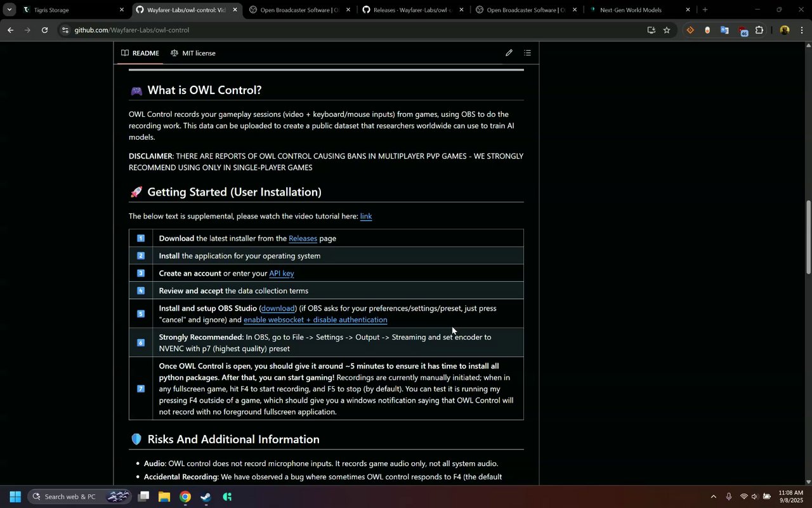Open the Chrome profile avatar

click(x=785, y=30)
